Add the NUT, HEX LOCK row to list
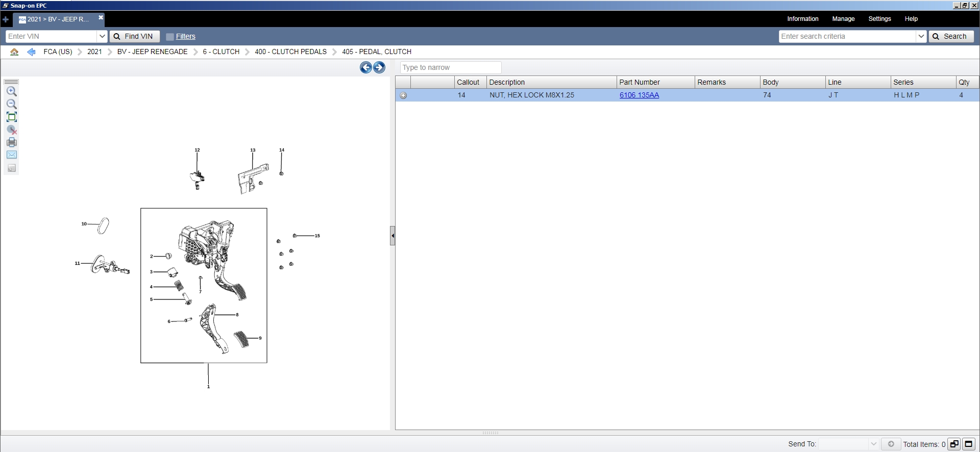This screenshot has width=980, height=452. point(403,95)
